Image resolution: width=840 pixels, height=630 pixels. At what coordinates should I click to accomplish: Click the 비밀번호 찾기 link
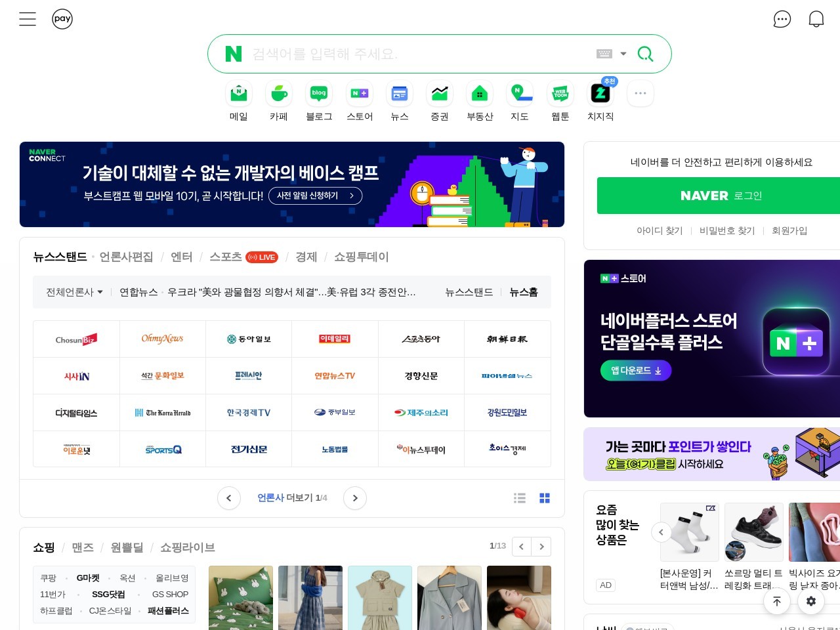point(727,230)
